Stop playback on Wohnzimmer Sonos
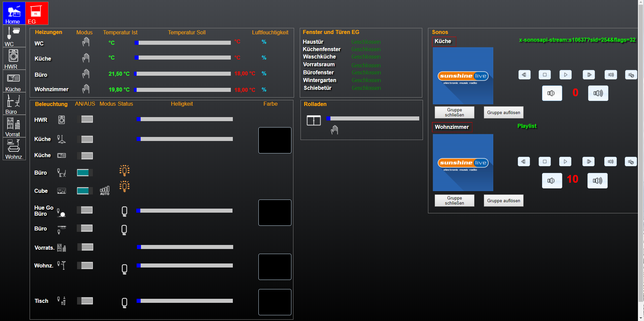Screen dimensions: 644x321 545,162
